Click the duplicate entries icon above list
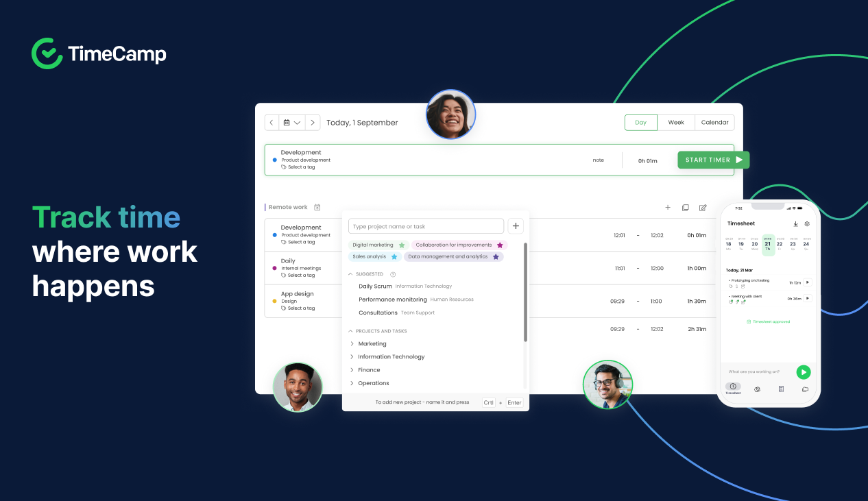This screenshot has height=501, width=868. 685,207
